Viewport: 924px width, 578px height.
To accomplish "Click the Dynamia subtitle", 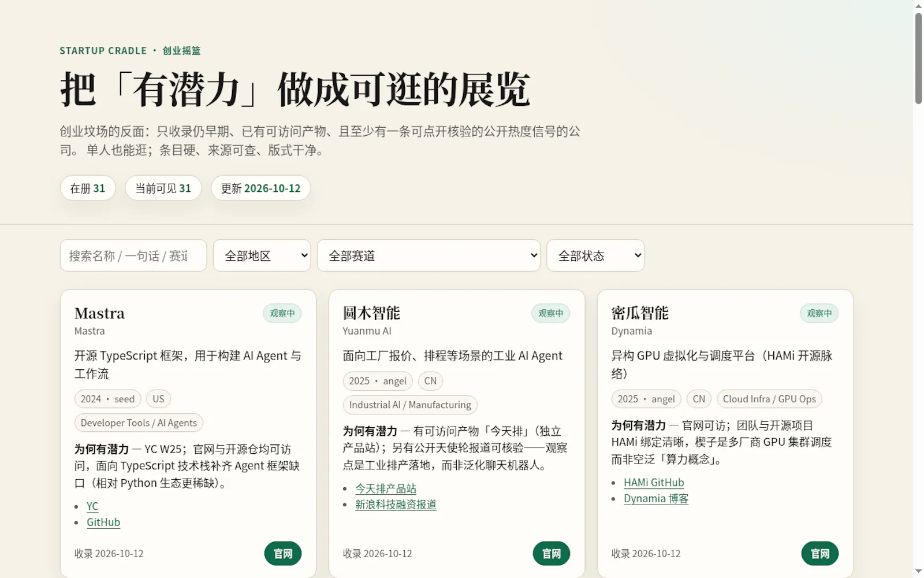I will 632,331.
